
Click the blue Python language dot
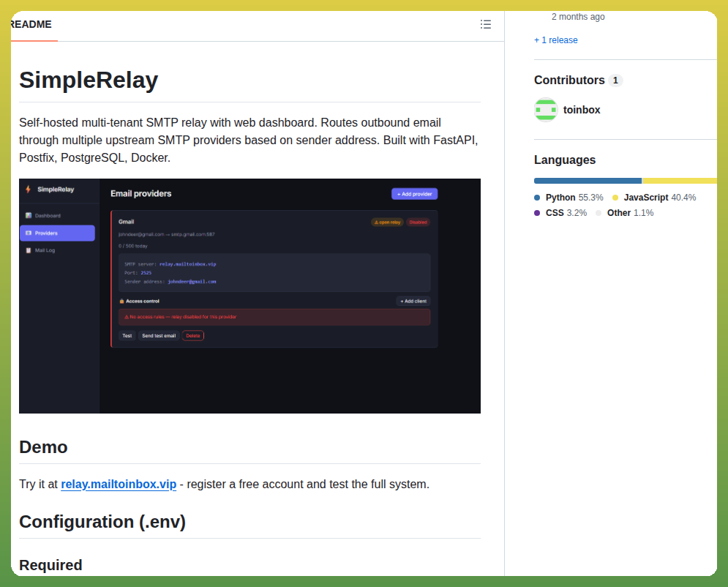click(x=537, y=198)
